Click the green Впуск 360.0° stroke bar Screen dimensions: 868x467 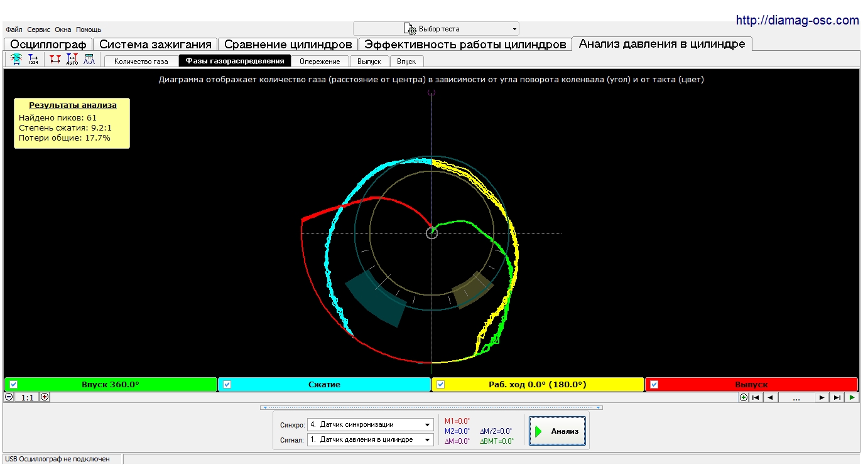(111, 384)
